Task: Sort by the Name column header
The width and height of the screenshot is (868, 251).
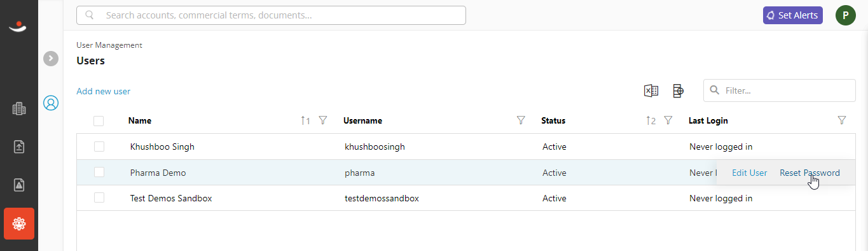Action: 140,120
